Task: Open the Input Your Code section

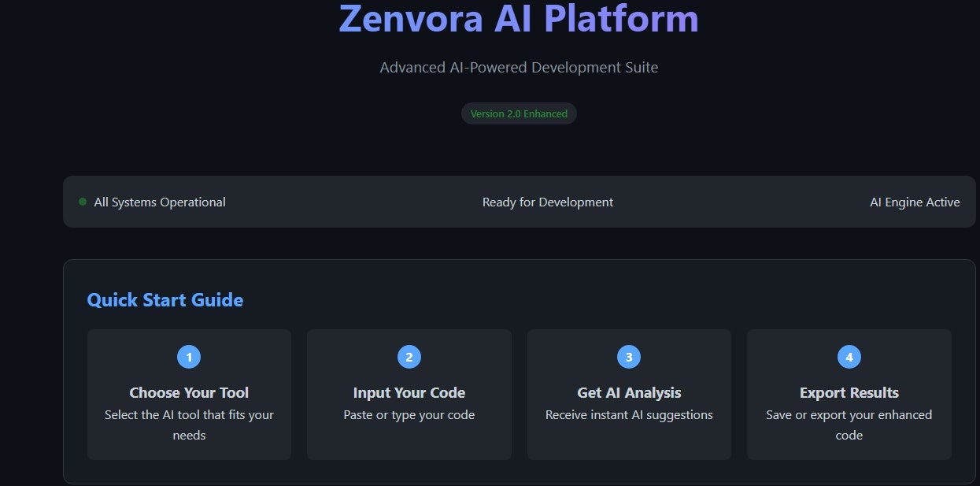Action: (409, 394)
